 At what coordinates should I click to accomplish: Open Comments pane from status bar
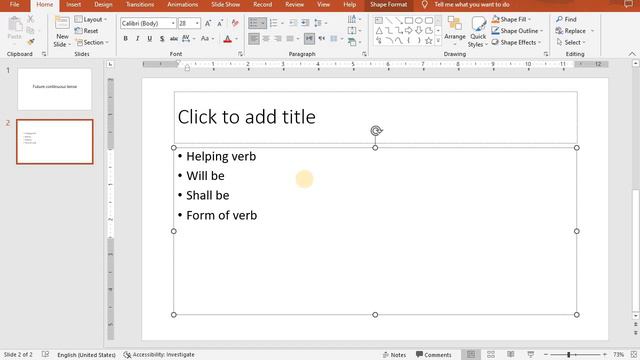pyautogui.click(x=433, y=355)
